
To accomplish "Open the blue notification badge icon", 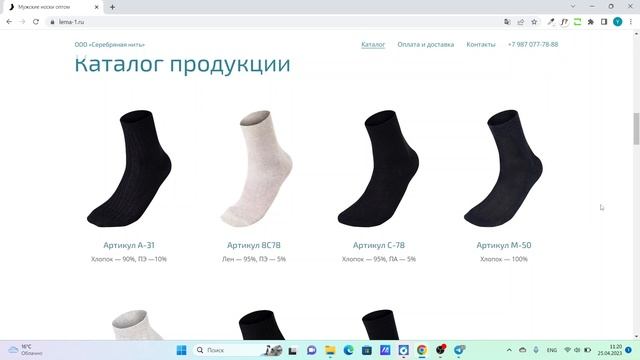I will [x=629, y=350].
